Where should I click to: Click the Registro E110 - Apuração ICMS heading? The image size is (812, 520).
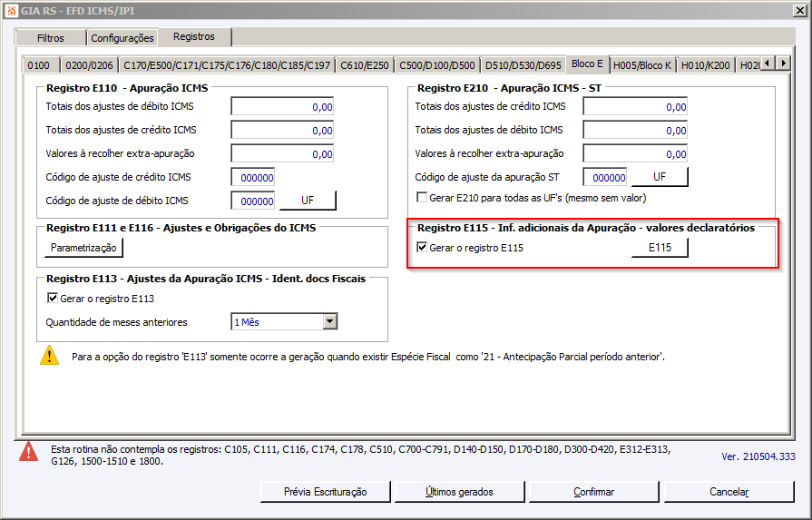(127, 88)
